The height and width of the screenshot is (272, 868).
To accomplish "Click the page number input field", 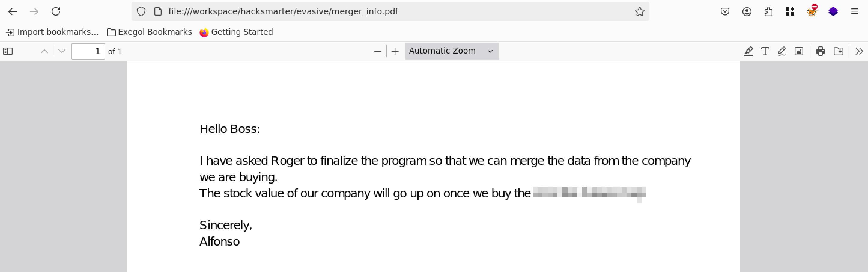I will pyautogui.click(x=88, y=51).
